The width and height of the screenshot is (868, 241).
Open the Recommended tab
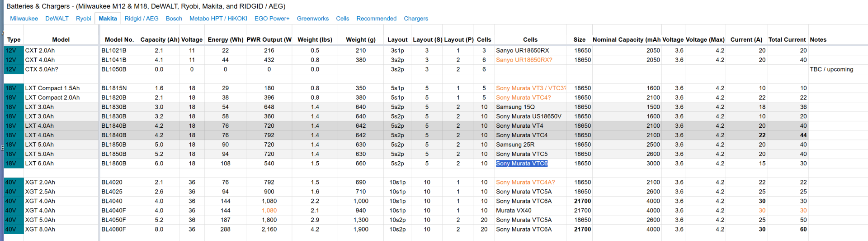click(x=376, y=19)
